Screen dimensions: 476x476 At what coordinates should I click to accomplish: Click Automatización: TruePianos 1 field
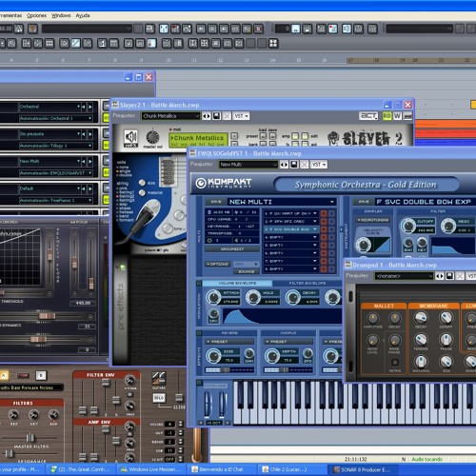tap(56, 201)
